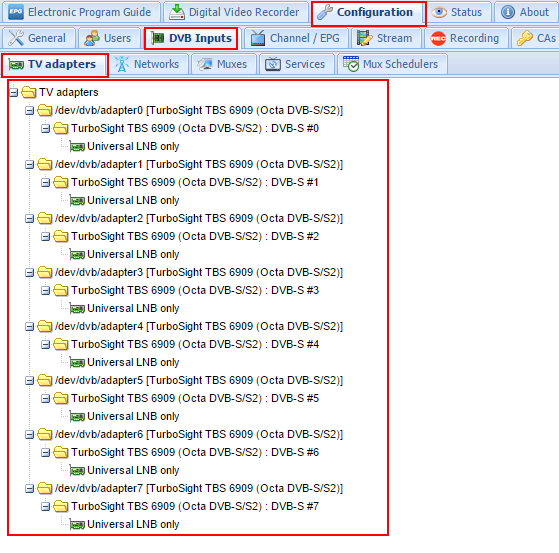Click card icon of Universal LNB under DVB-S #7
Image resolution: width=559 pixels, height=553 pixels.
click(77, 525)
